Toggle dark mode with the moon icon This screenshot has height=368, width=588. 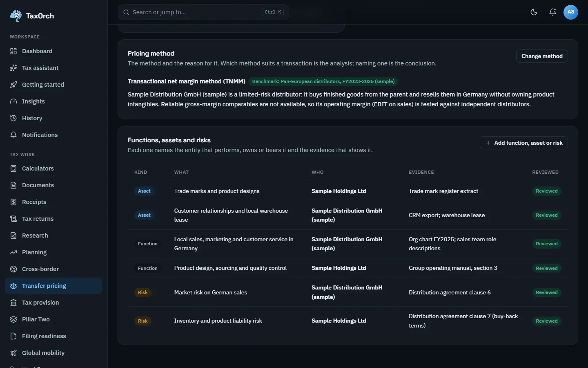pos(534,12)
